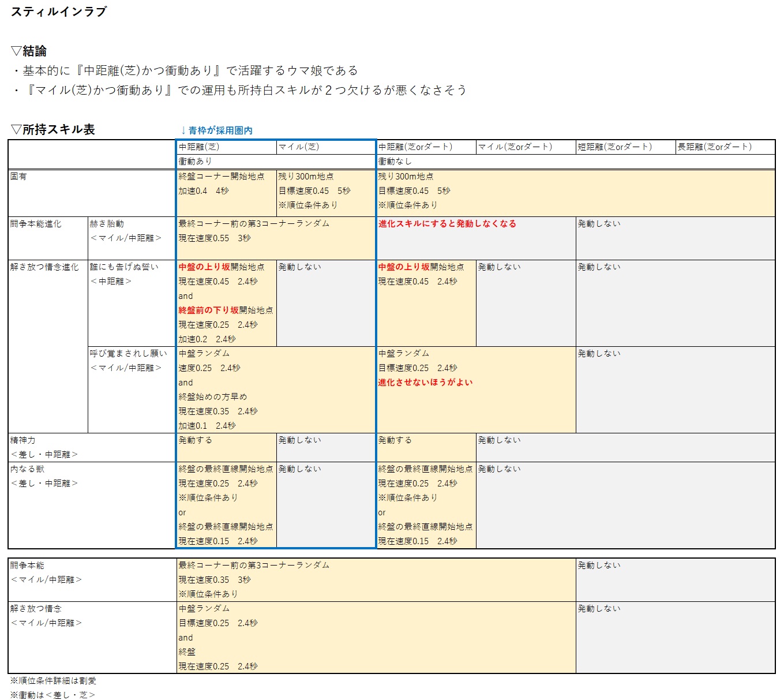Click 発動する in 精神力 row under 中距離(芝)

pos(196,440)
